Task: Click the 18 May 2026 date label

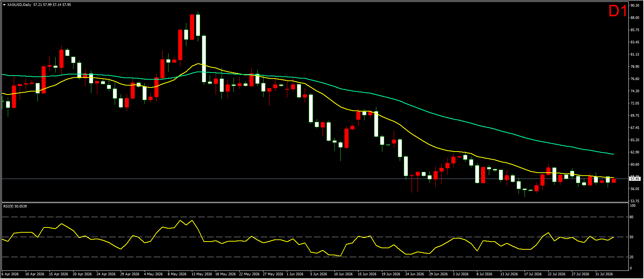Action: (225, 275)
